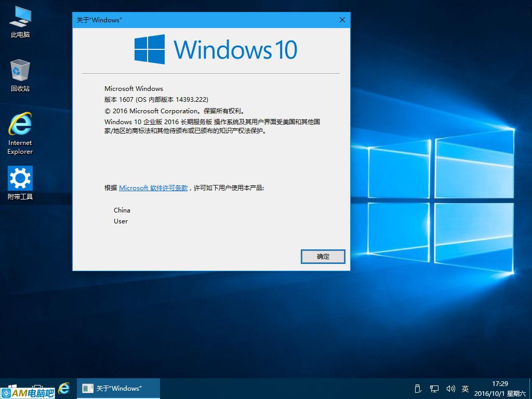
Task: Select the 回收站 recycle bin icon
Action: coord(20,75)
